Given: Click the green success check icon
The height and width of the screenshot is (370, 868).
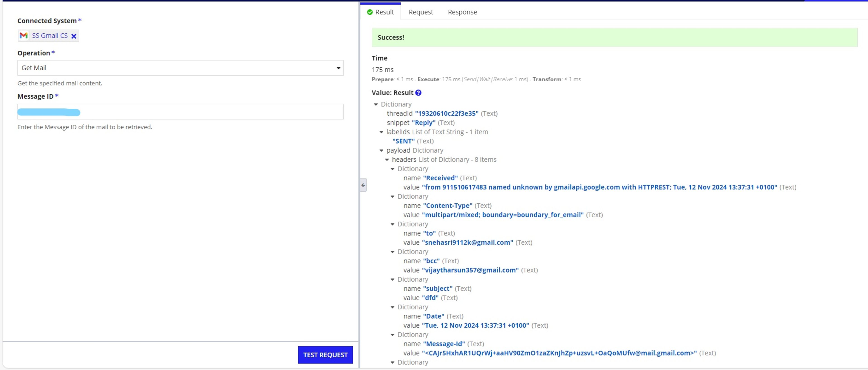Looking at the screenshot, I should pos(370,12).
